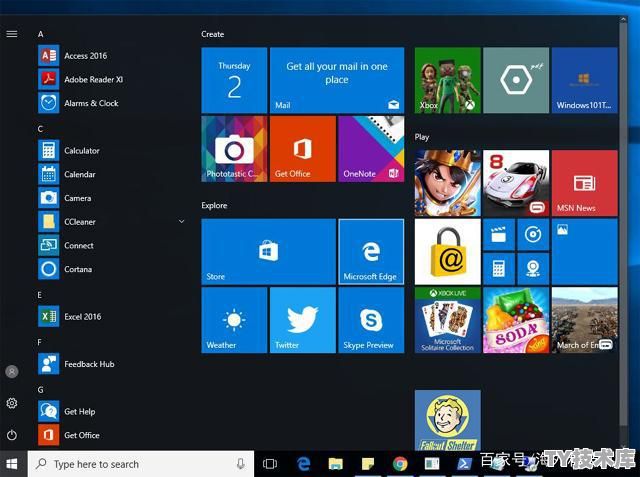Open the MSN News tile

point(585,183)
